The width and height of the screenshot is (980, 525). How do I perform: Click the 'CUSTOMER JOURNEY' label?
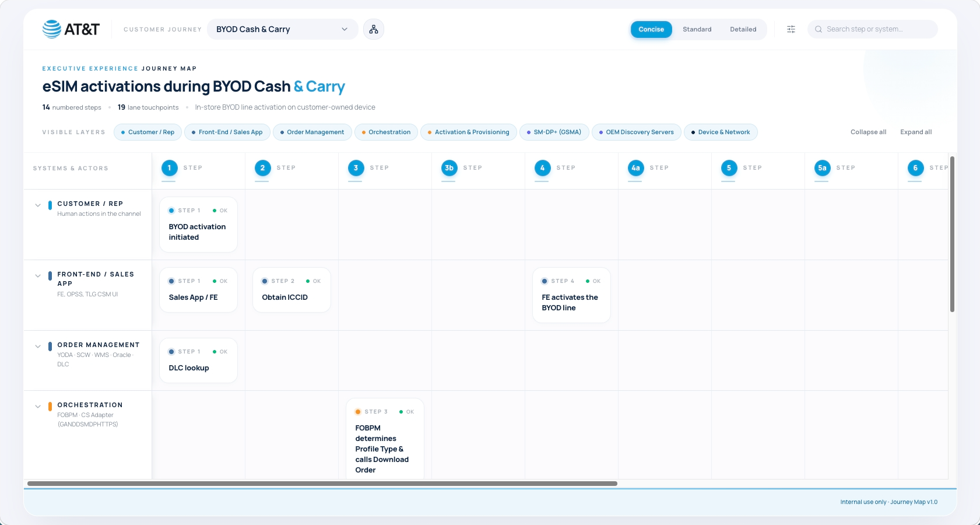pyautogui.click(x=163, y=29)
